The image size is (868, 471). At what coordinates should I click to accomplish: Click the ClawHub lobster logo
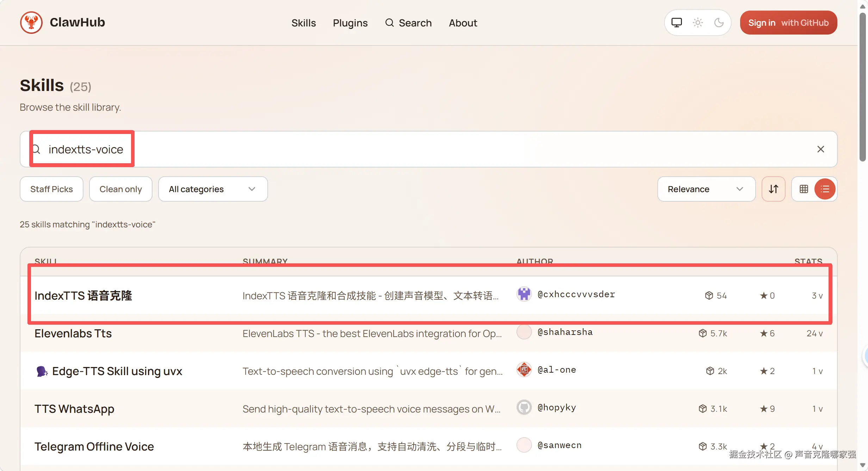pos(31,22)
